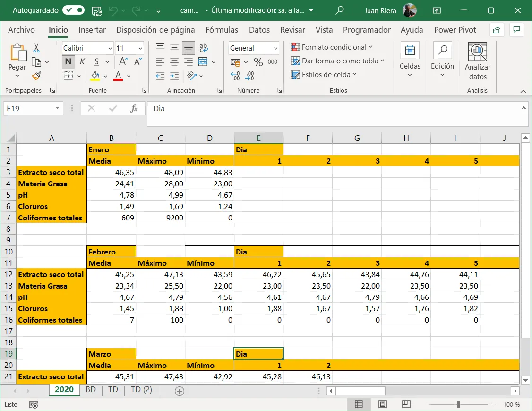Click the insert function fx icon
The image size is (532, 411).
point(134,108)
